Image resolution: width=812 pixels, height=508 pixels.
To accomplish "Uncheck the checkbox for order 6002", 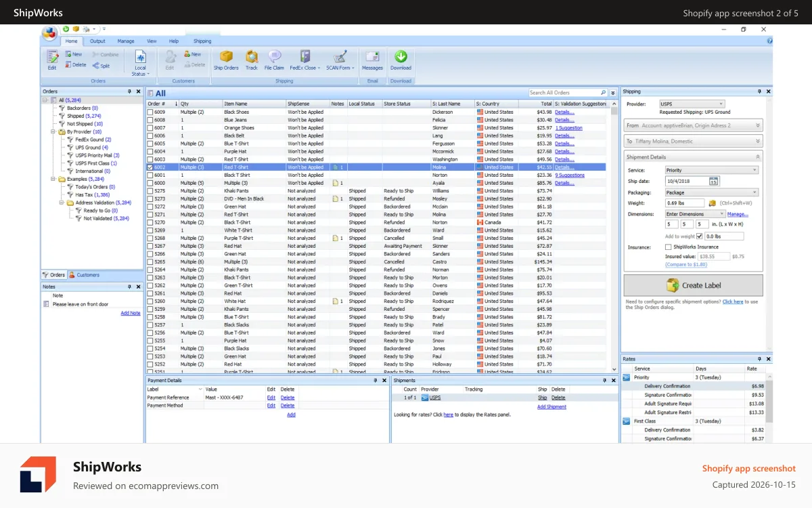I will (x=150, y=167).
